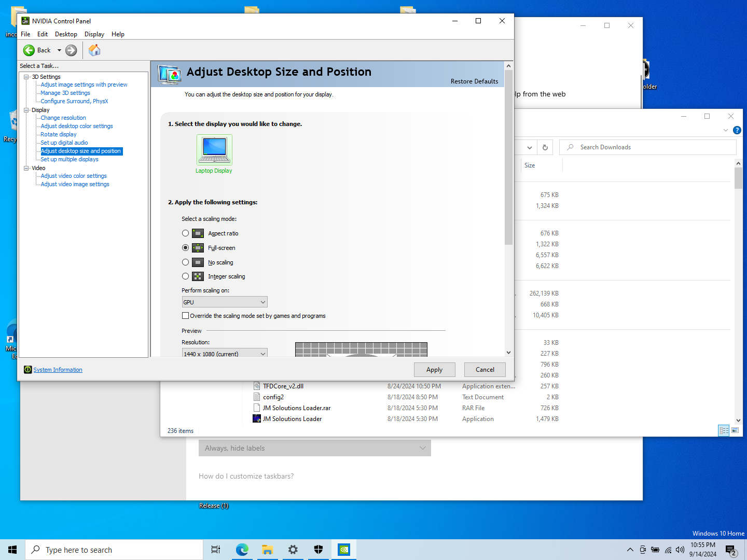747x560 pixels.
Task: Open the Perform scaling on GPU dropdown
Action: (x=225, y=302)
